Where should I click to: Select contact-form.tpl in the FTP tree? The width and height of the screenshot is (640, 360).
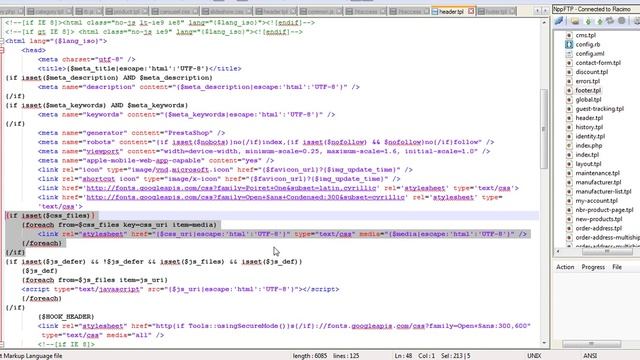click(x=598, y=63)
